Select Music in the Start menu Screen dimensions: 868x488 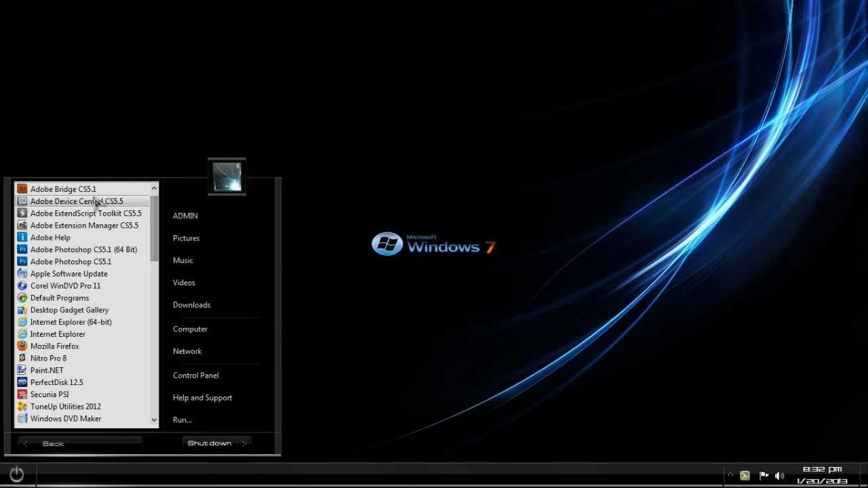(x=182, y=260)
